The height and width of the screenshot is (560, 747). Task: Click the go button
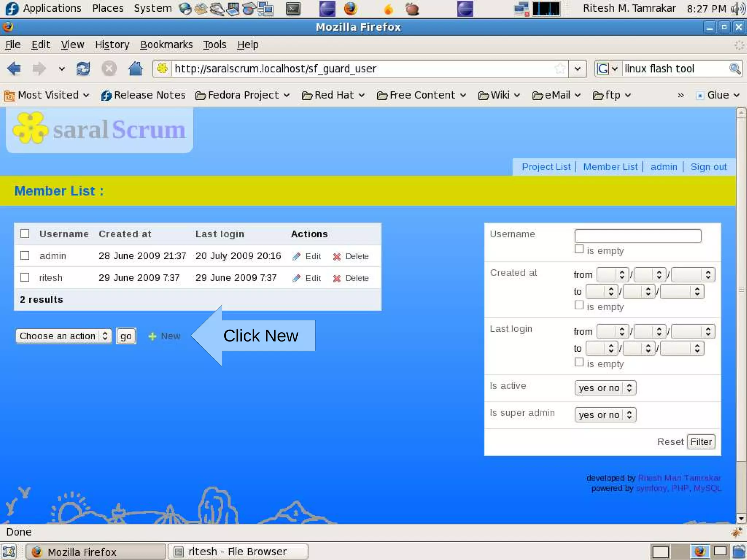click(x=126, y=336)
